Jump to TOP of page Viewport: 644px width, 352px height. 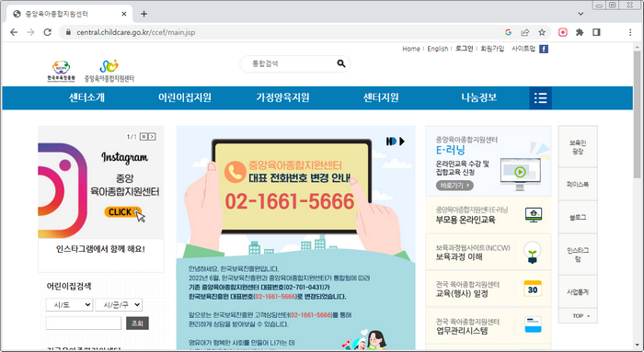tap(578, 316)
